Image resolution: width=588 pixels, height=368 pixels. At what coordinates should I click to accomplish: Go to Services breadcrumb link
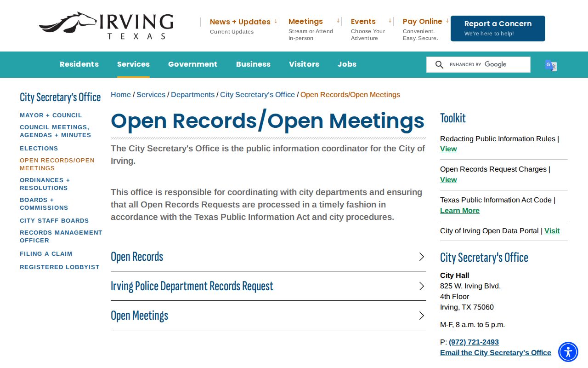coord(151,95)
